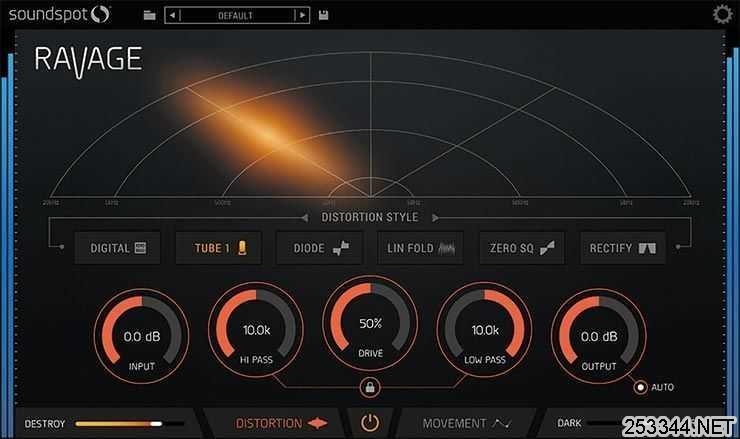Select the DIGITAL distortion style
This screenshot has height=439, width=740.
click(x=118, y=248)
